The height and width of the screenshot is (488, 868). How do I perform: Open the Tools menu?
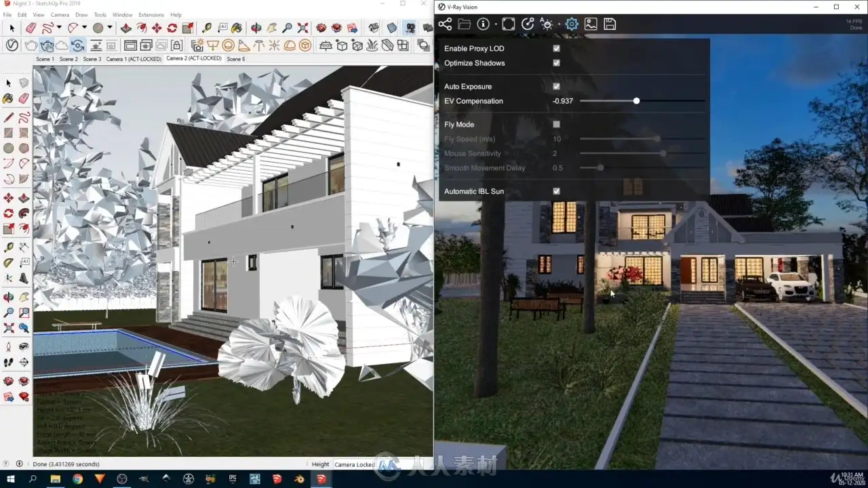pyautogui.click(x=100, y=14)
